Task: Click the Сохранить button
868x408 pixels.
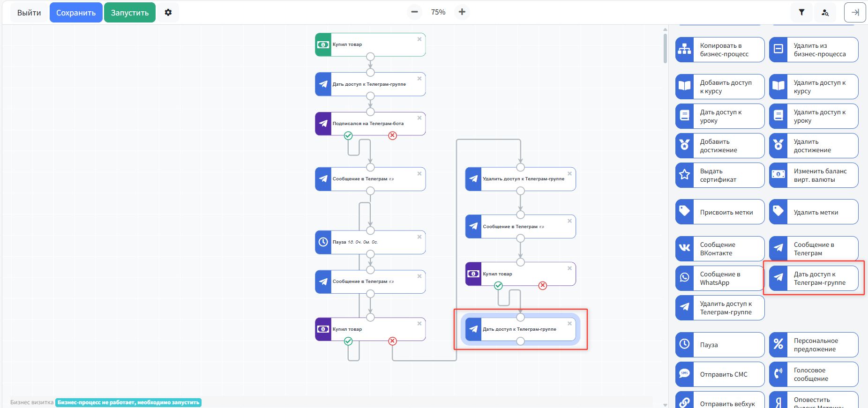Action: [x=76, y=13]
